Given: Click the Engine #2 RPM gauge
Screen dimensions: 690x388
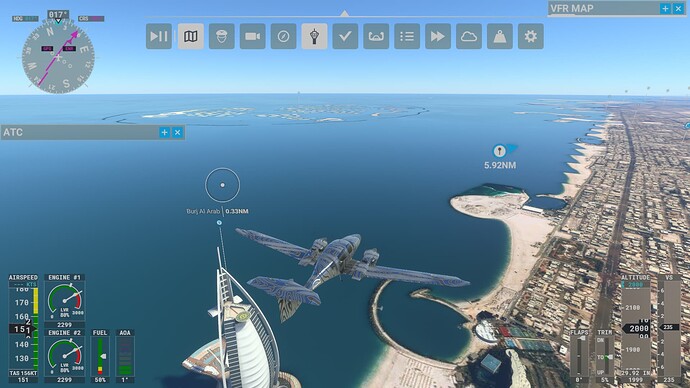Looking at the screenshot, I should click(65, 357).
